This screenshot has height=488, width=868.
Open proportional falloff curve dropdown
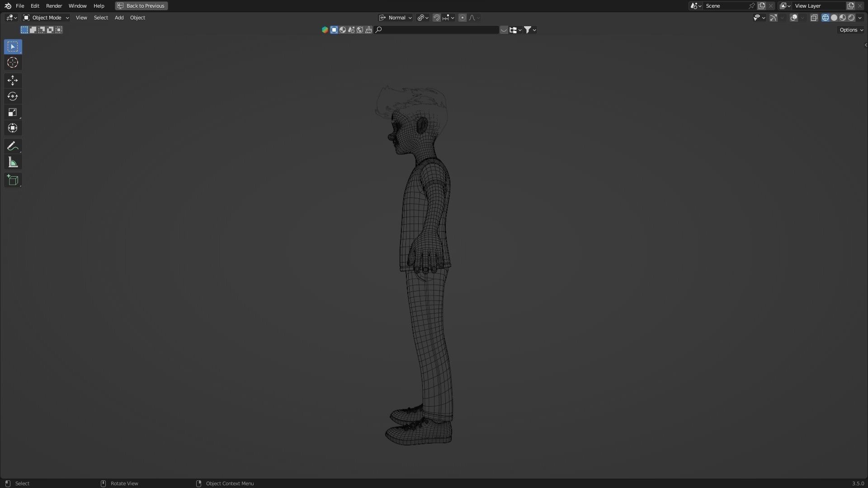[474, 18]
